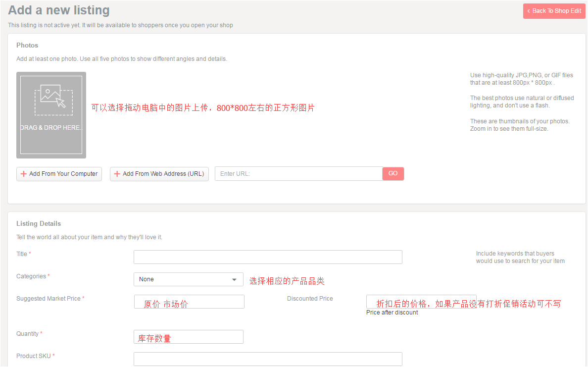The image size is (588, 367).
Task: Click the Listing Details section heading
Action: 39,224
